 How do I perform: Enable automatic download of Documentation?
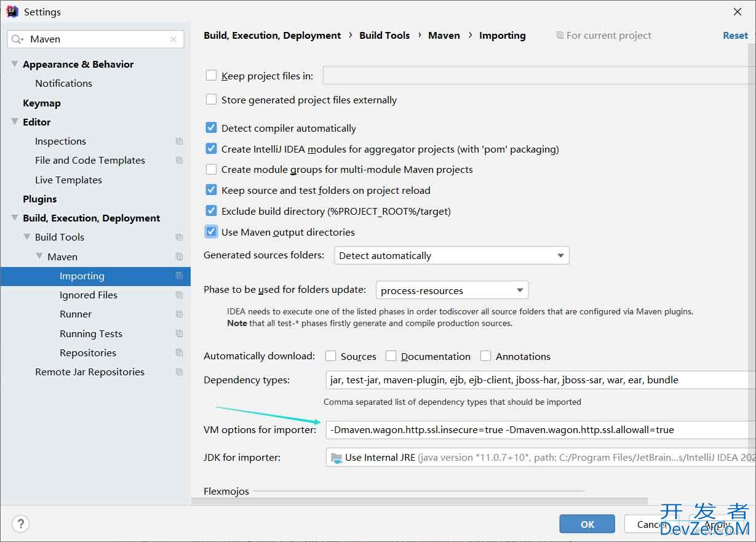point(391,356)
